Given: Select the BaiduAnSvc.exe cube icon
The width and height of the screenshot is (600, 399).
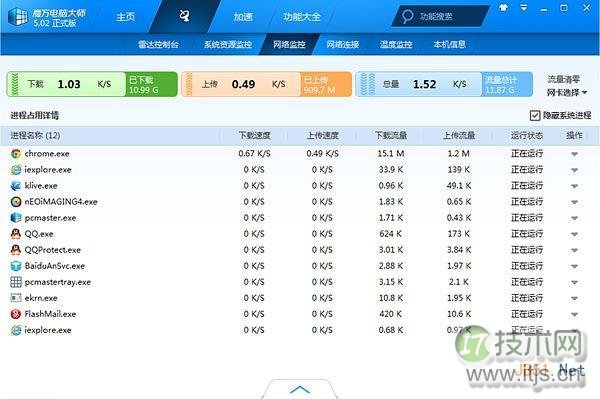Looking at the screenshot, I should (16, 266).
